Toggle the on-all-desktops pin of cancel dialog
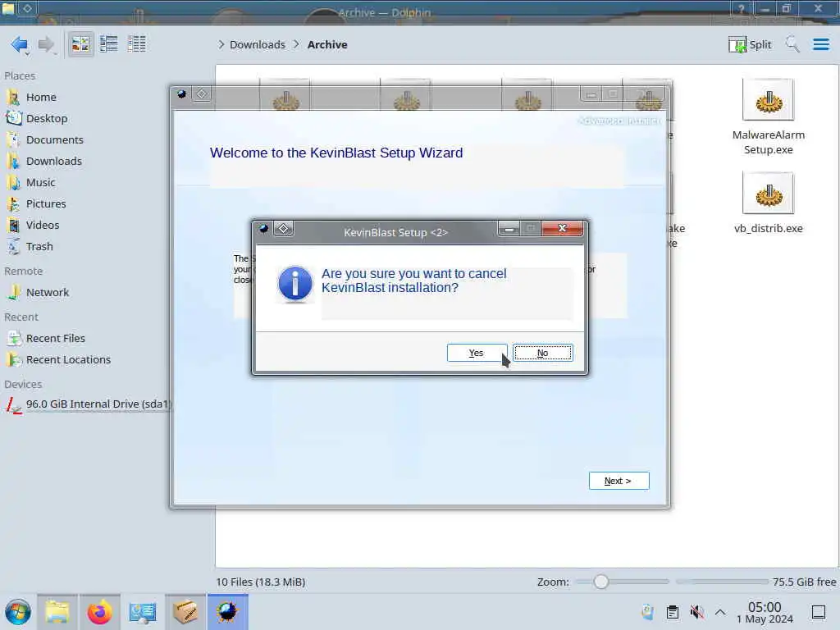 (283, 229)
